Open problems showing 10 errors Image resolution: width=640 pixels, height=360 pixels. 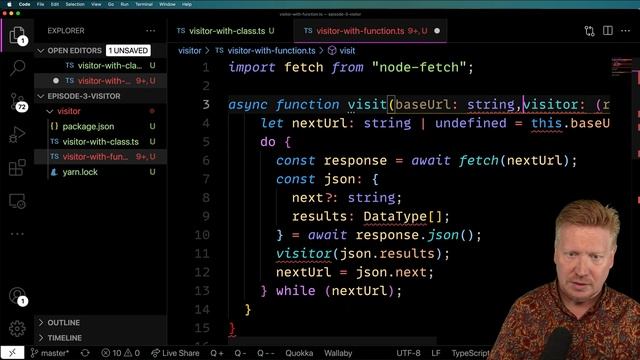coord(120,353)
